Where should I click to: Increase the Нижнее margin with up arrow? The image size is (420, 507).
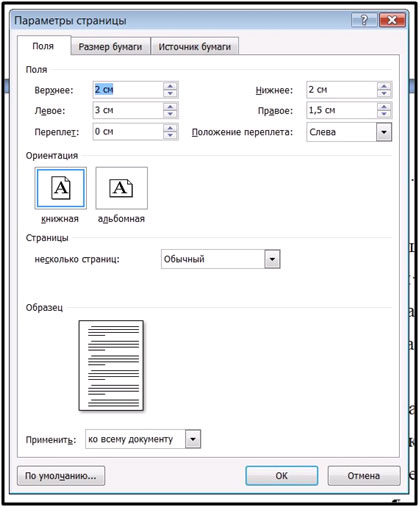[x=384, y=86]
